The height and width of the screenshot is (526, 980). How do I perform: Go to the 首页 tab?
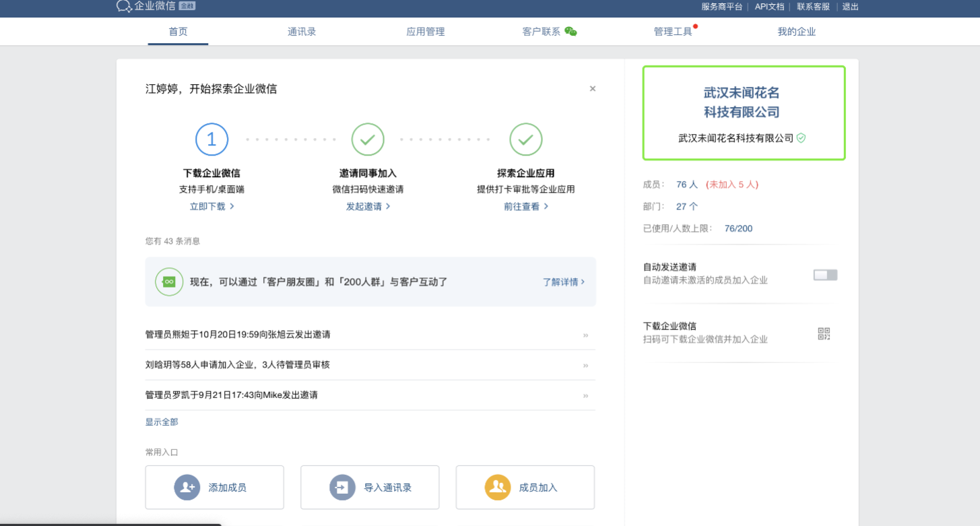click(x=178, y=31)
